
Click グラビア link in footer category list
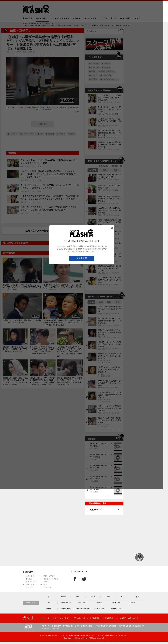(x=29, y=579)
